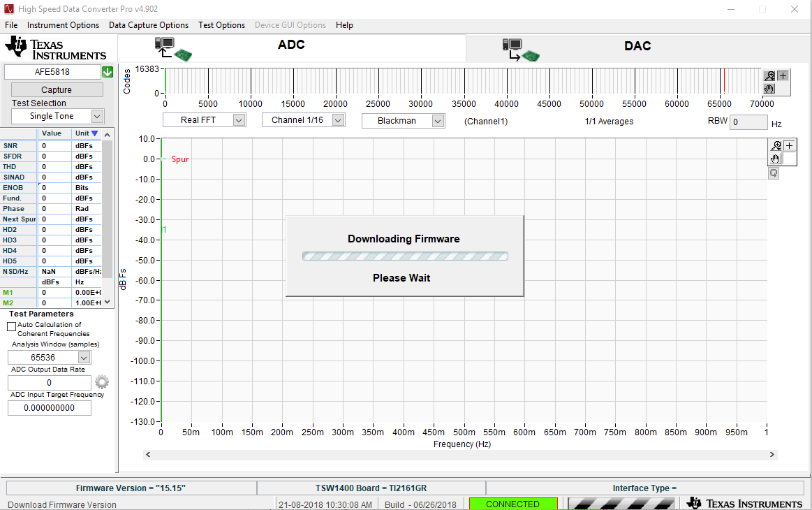Select the crosshair cursor tool in FFT graph palette
This screenshot has width=812, height=510.
pos(789,146)
